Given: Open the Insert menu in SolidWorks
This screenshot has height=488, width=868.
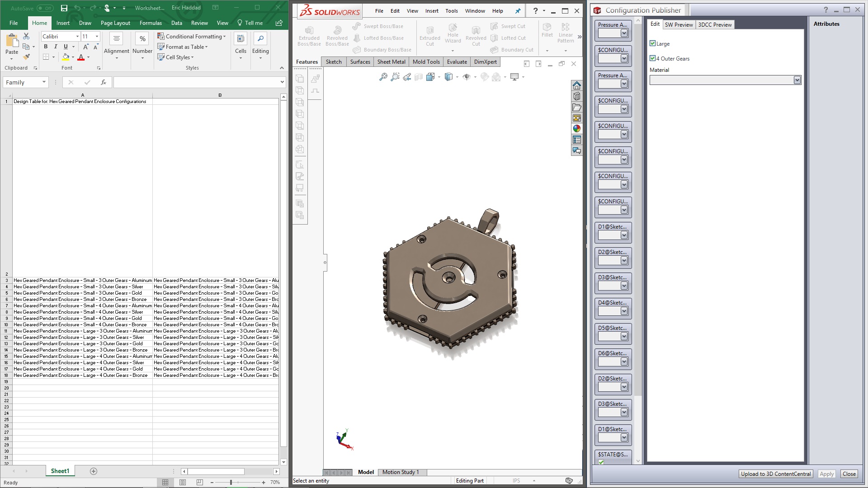Looking at the screenshot, I should click(432, 10).
